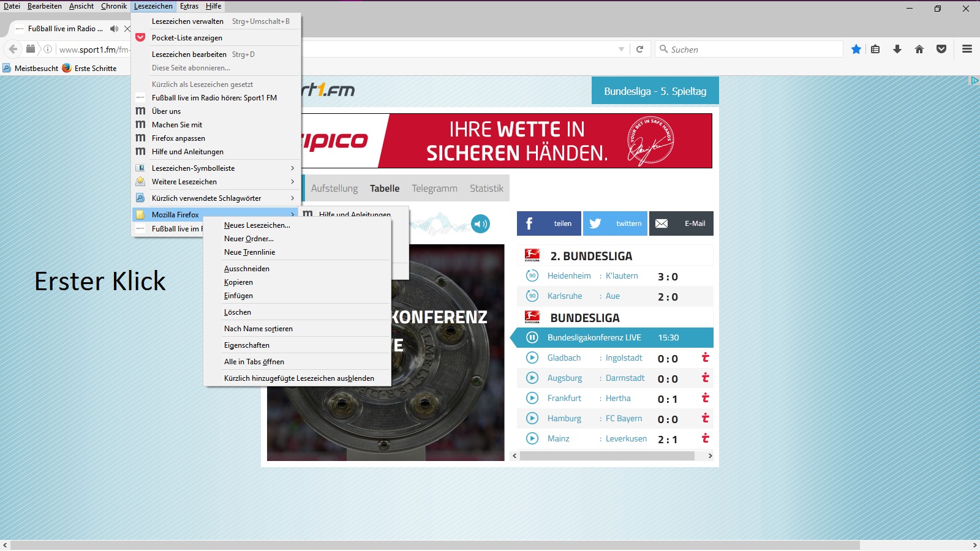
Task: Click the red betting icon in Mainz row
Action: pos(705,438)
